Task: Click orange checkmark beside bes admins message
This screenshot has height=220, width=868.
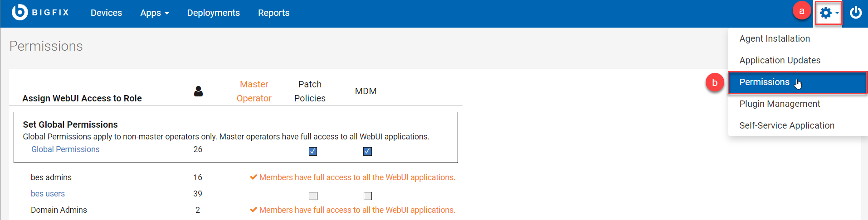Action: [x=254, y=177]
